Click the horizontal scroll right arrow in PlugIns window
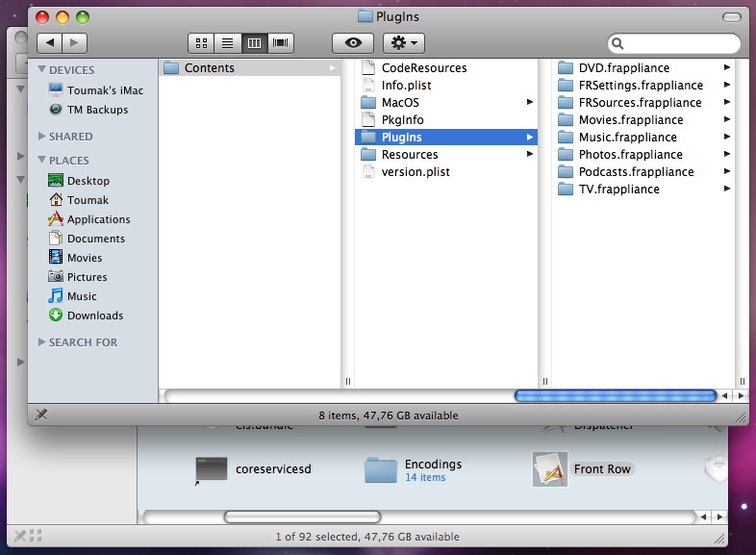Viewport: 756px width, 555px height. point(741,396)
